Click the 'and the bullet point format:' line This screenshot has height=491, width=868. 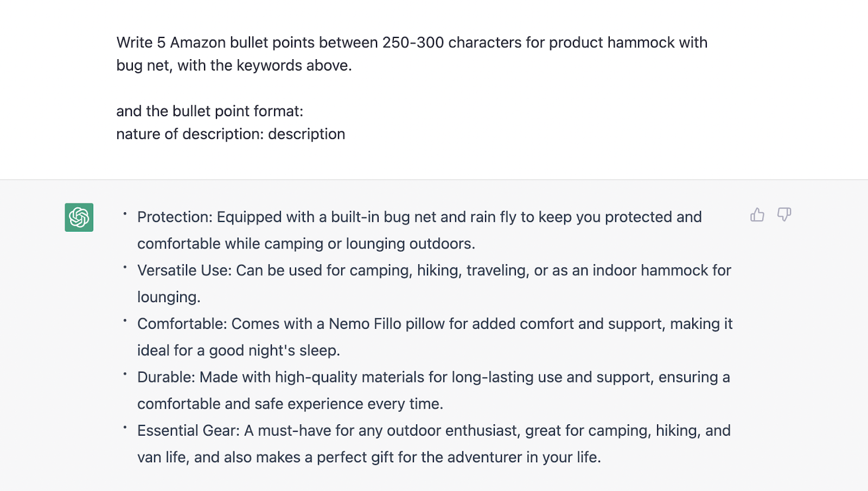coord(210,111)
